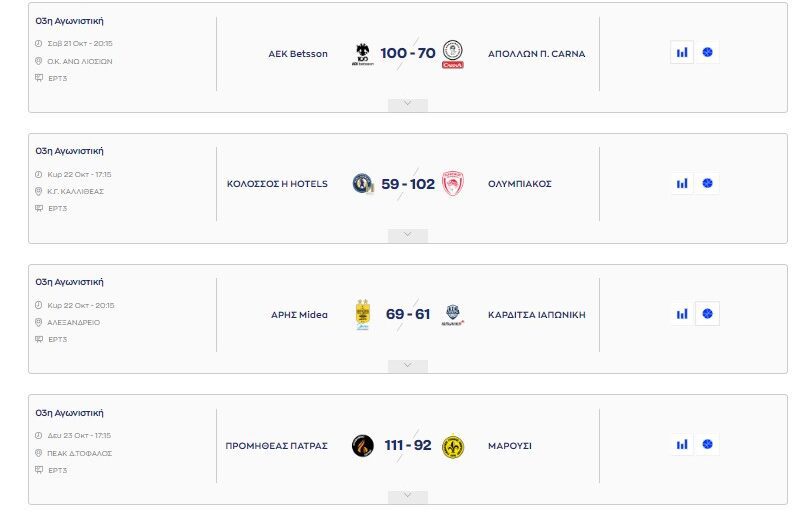Click basketball icon for Kolossos H Hotels game
This screenshot has height=513, width=796.
point(708,184)
